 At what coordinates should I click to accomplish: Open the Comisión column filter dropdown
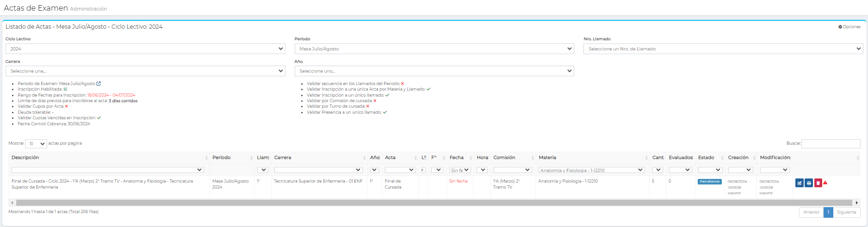click(512, 170)
